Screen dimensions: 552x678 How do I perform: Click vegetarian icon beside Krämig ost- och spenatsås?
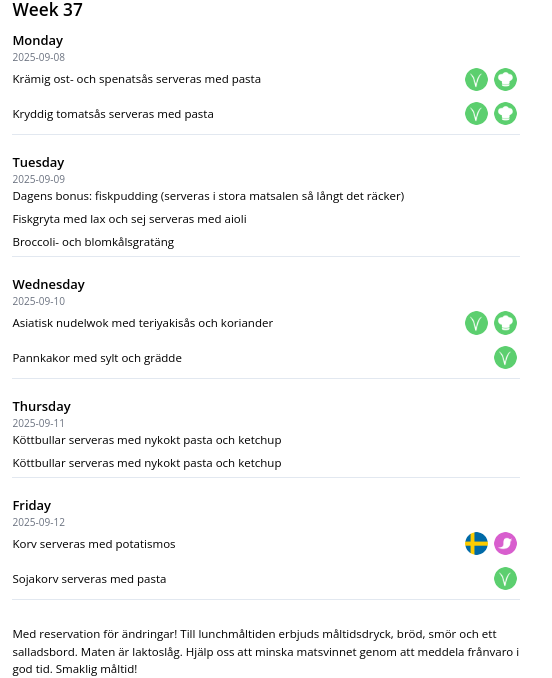pyautogui.click(x=476, y=80)
